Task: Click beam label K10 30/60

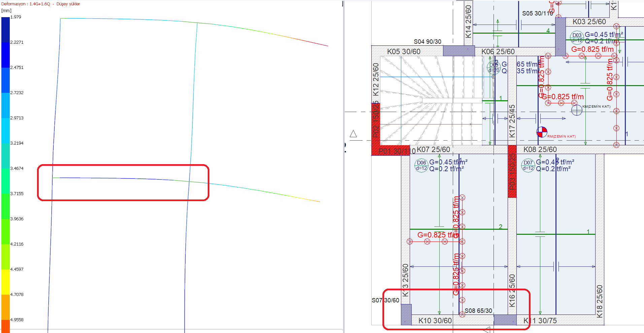Action: pyautogui.click(x=435, y=321)
